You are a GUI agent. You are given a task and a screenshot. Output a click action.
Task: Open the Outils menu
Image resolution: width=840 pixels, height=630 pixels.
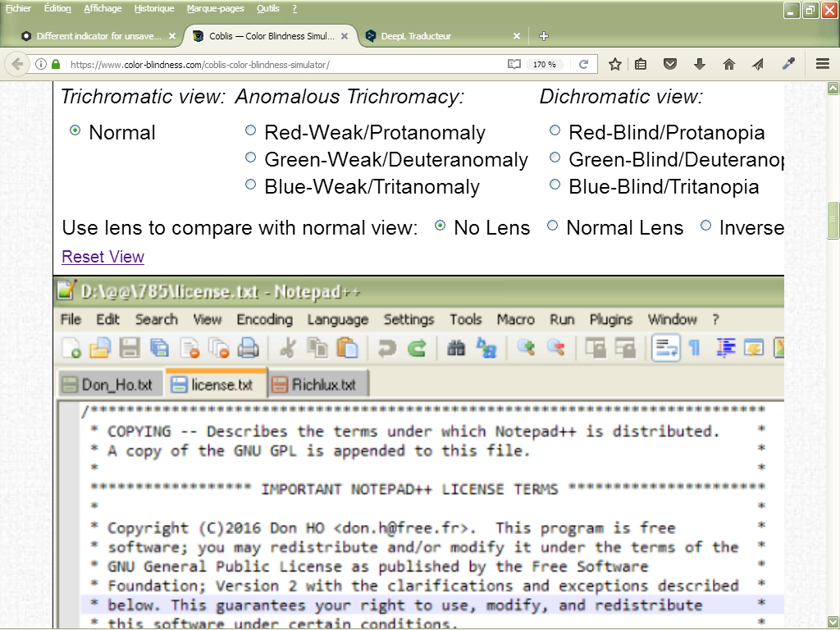268,8
